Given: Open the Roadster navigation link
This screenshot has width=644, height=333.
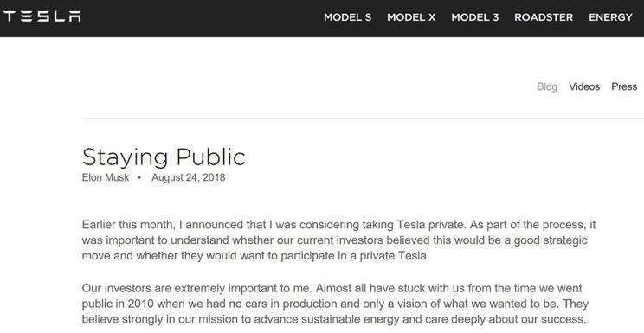Looking at the screenshot, I should (544, 17).
